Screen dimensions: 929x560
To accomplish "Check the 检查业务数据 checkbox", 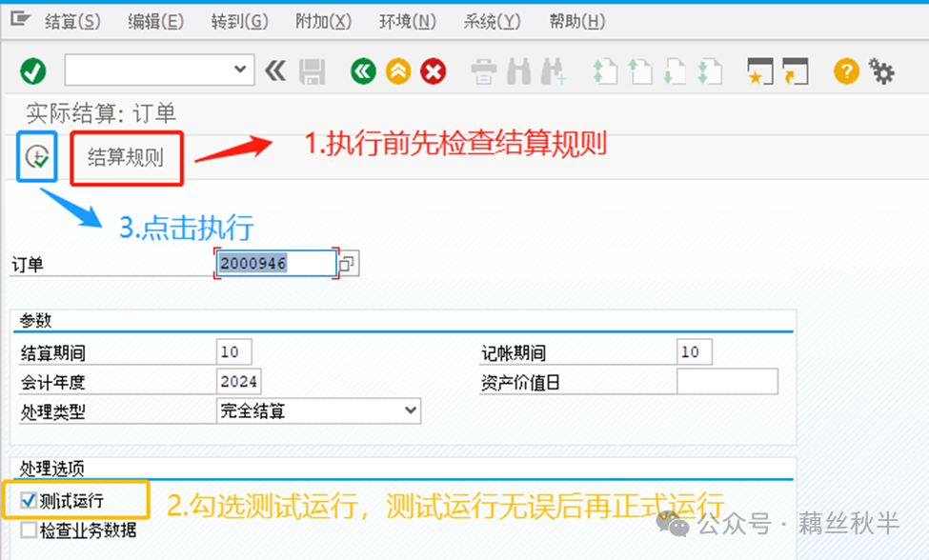I will [x=29, y=530].
